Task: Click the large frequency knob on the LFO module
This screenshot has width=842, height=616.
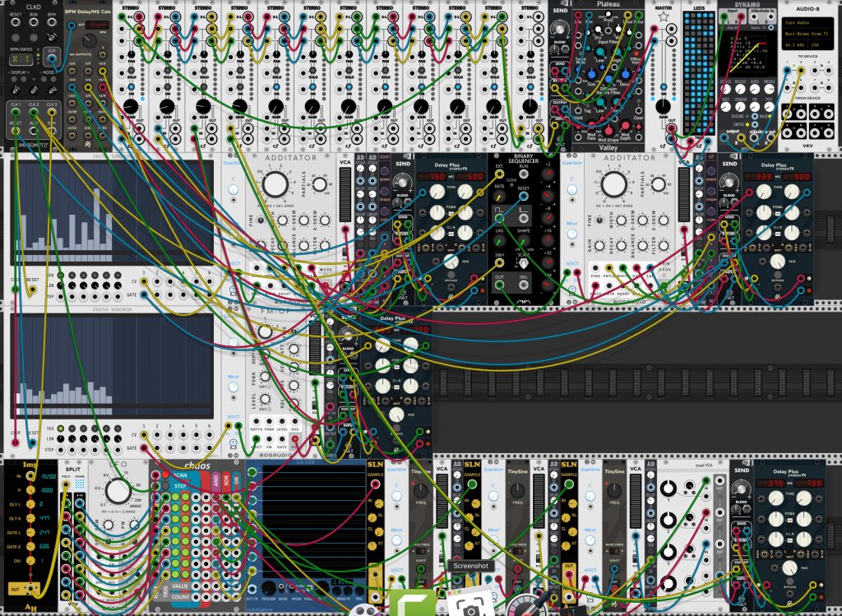Action: tap(118, 491)
